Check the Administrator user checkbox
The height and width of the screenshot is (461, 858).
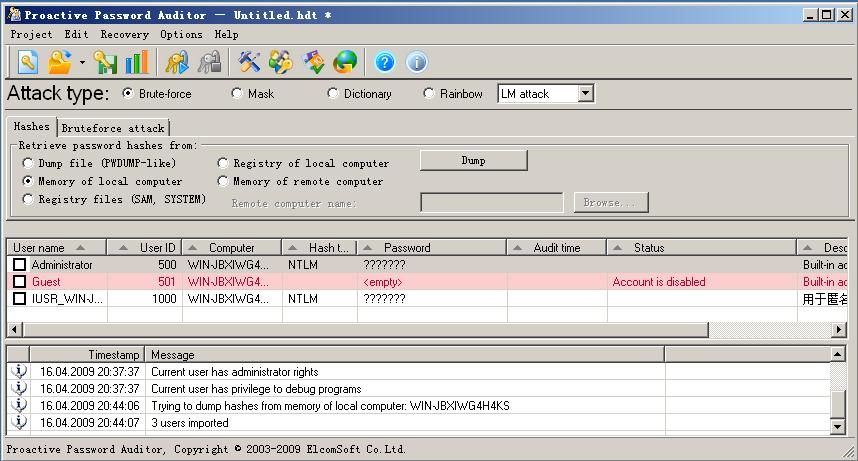[20, 265]
